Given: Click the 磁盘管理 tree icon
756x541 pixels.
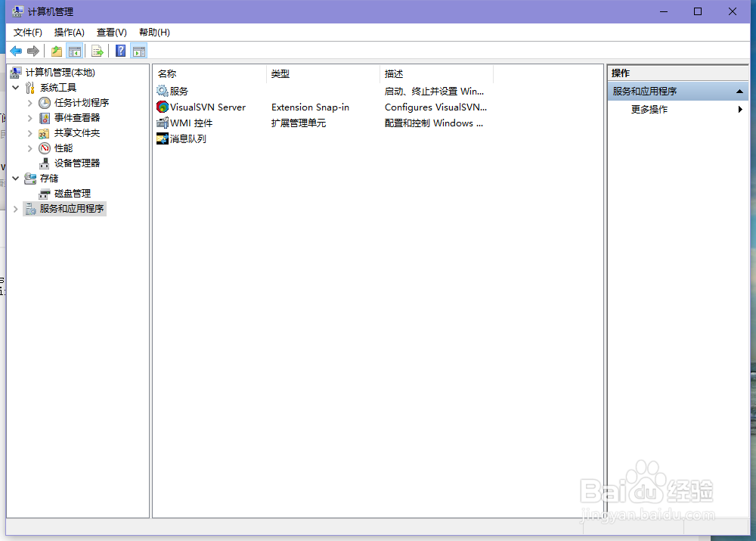Looking at the screenshot, I should tap(45, 194).
